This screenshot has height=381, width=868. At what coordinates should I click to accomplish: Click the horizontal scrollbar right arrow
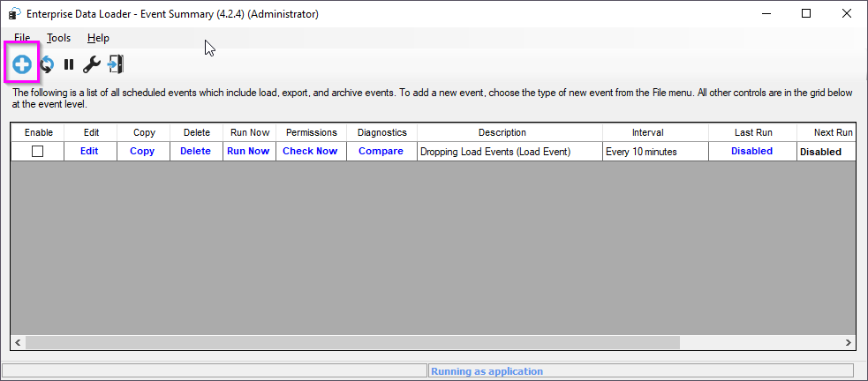point(848,342)
